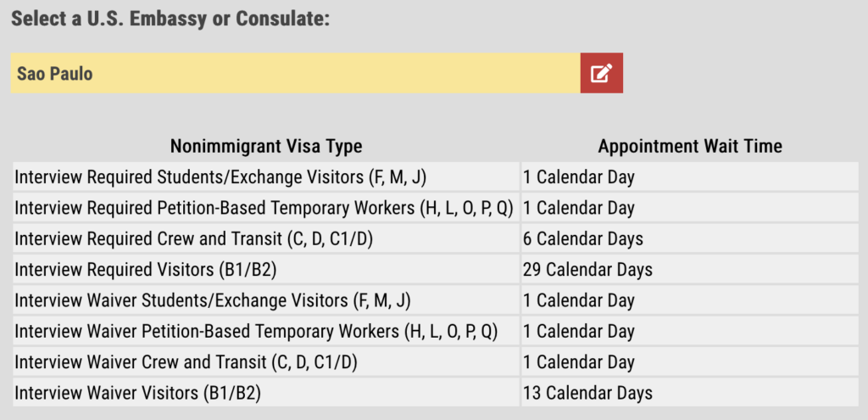Click wait time for Interview Required Students row
Image resolution: width=868 pixels, height=420 pixels.
tap(690, 176)
